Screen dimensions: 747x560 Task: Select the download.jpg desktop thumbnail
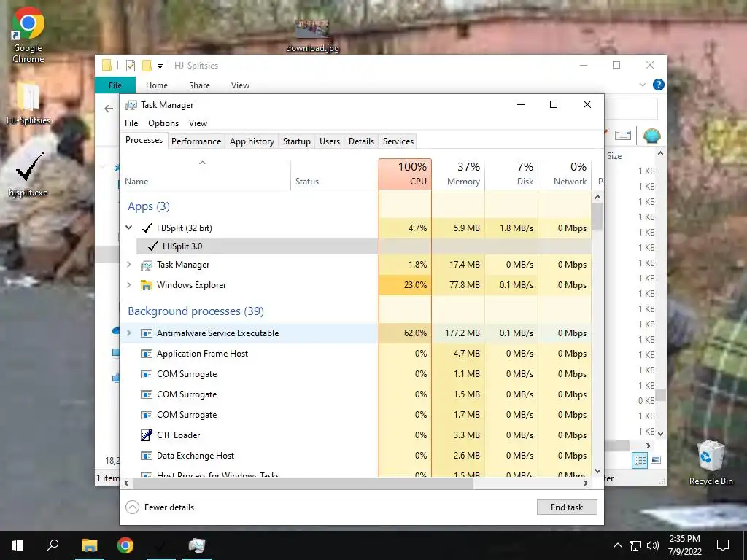312,36
